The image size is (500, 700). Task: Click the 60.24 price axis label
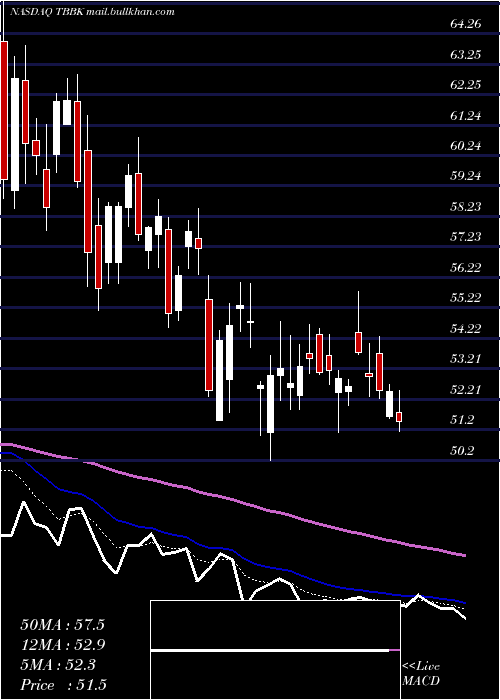(x=466, y=146)
